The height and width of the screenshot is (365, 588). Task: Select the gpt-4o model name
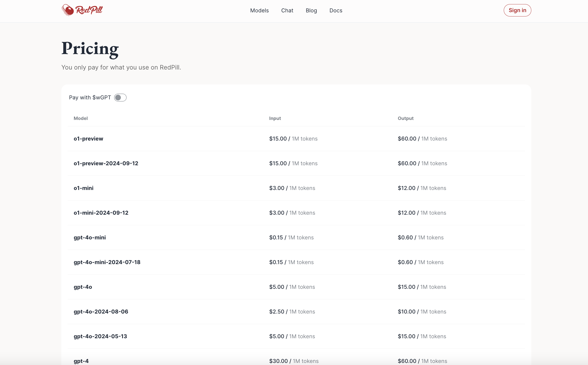pos(83,287)
